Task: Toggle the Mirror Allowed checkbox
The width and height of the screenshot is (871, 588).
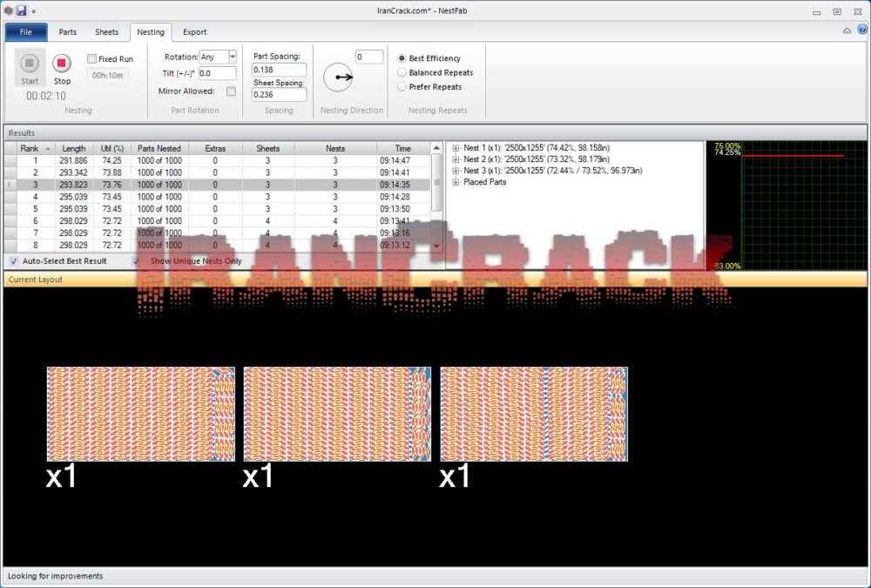Action: [231, 91]
